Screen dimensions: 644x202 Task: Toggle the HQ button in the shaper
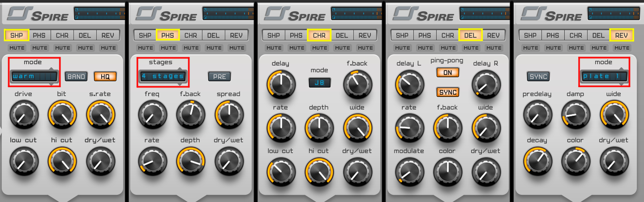[x=105, y=77]
